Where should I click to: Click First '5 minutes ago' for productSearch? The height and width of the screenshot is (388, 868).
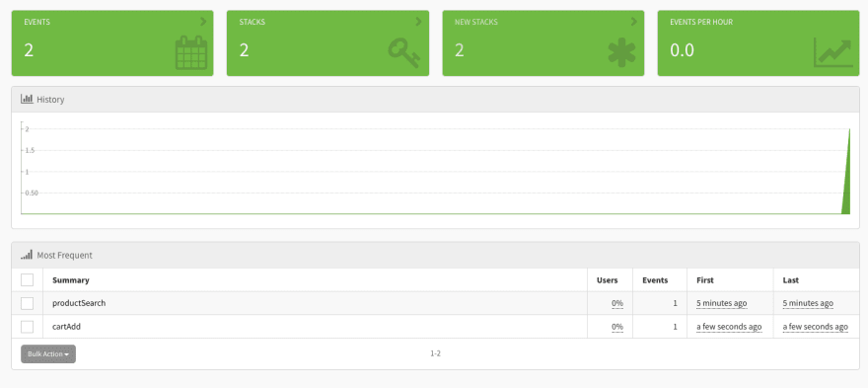(721, 303)
